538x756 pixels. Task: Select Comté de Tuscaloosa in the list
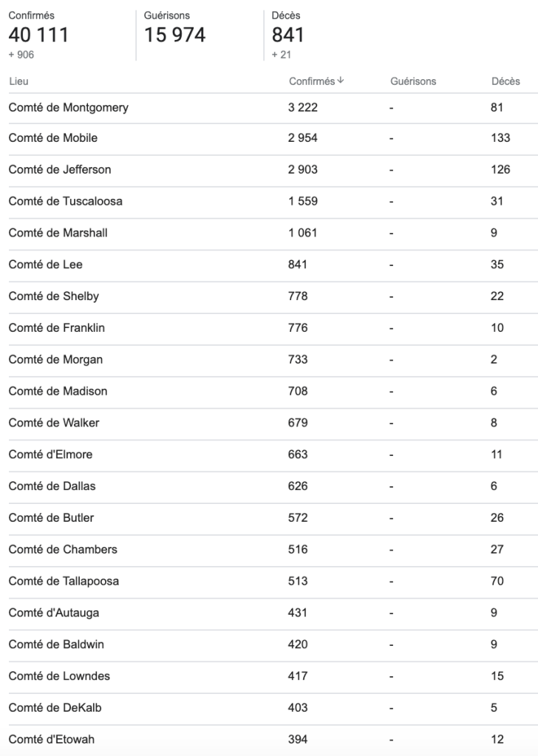pyautogui.click(x=66, y=201)
